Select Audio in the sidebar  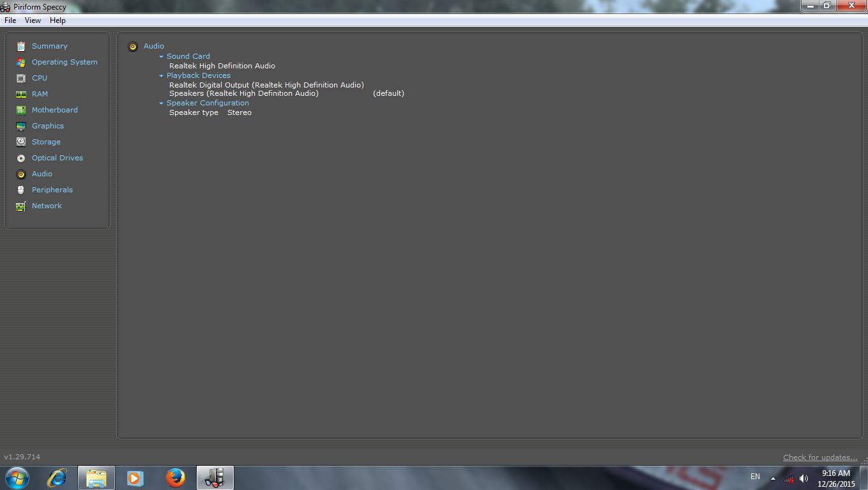[x=42, y=174]
